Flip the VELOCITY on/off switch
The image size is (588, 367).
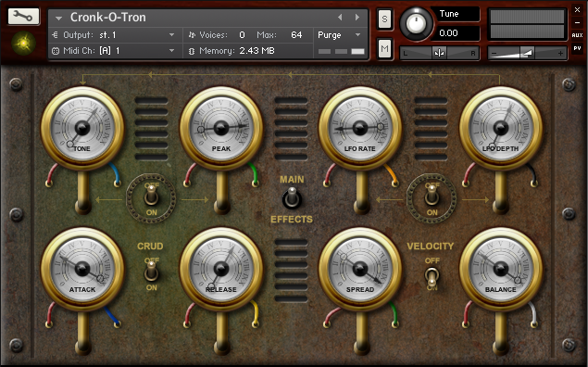(x=432, y=277)
